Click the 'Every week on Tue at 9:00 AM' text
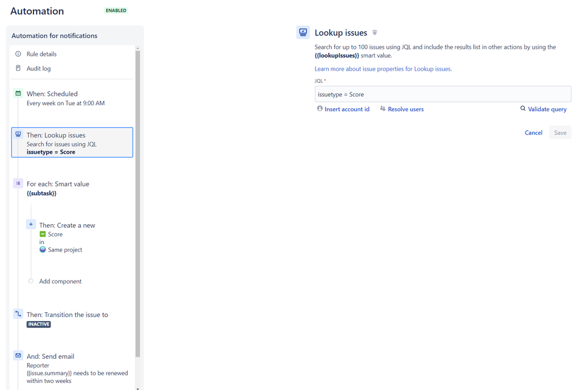 point(65,103)
